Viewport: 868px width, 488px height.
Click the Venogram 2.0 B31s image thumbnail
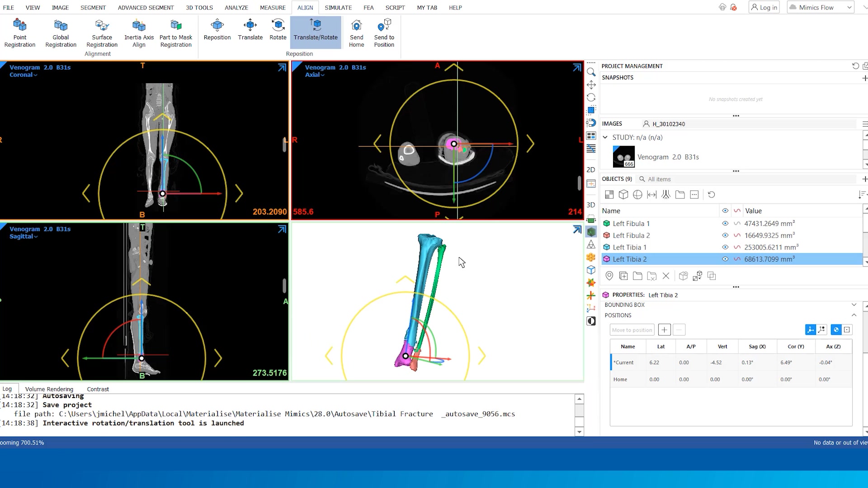(x=623, y=157)
